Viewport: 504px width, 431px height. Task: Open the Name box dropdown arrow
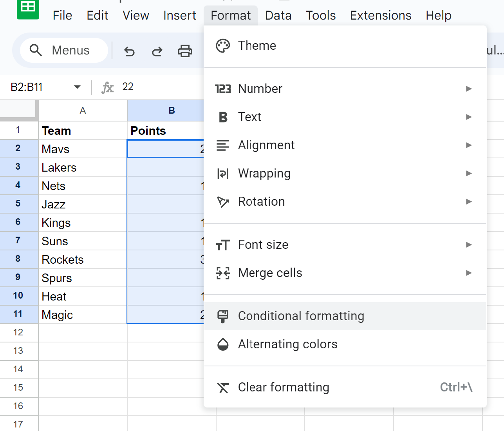pos(77,87)
